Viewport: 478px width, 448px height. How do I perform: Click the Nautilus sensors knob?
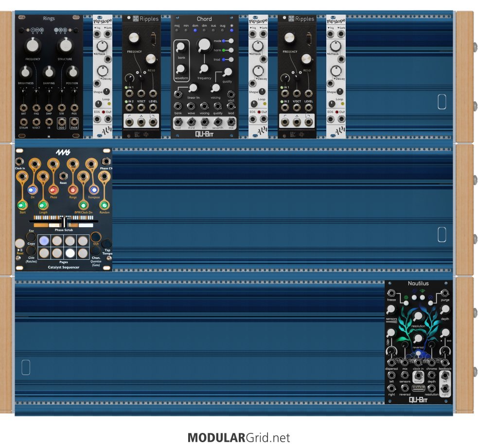pyautogui.click(x=391, y=310)
